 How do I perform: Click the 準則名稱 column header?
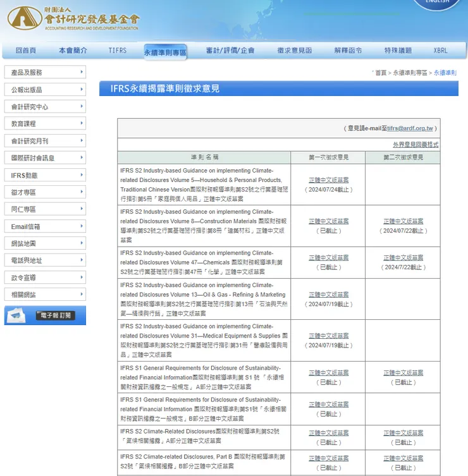204,157
